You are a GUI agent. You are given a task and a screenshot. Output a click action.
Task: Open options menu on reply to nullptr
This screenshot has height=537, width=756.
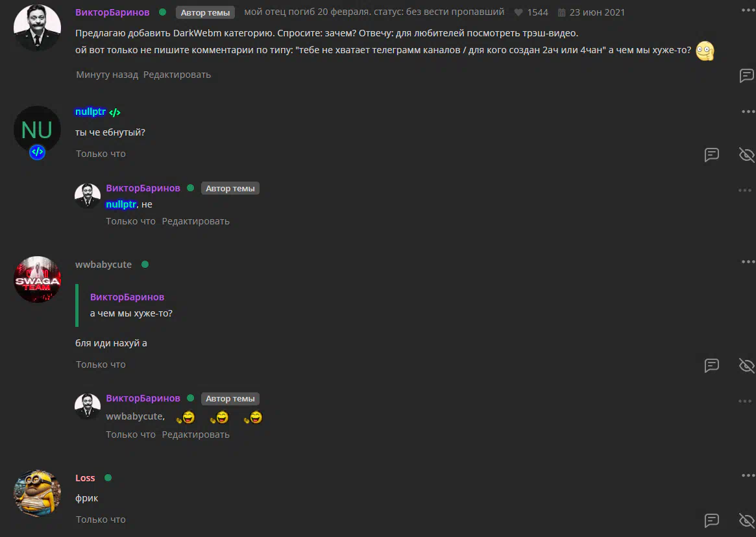[745, 191]
